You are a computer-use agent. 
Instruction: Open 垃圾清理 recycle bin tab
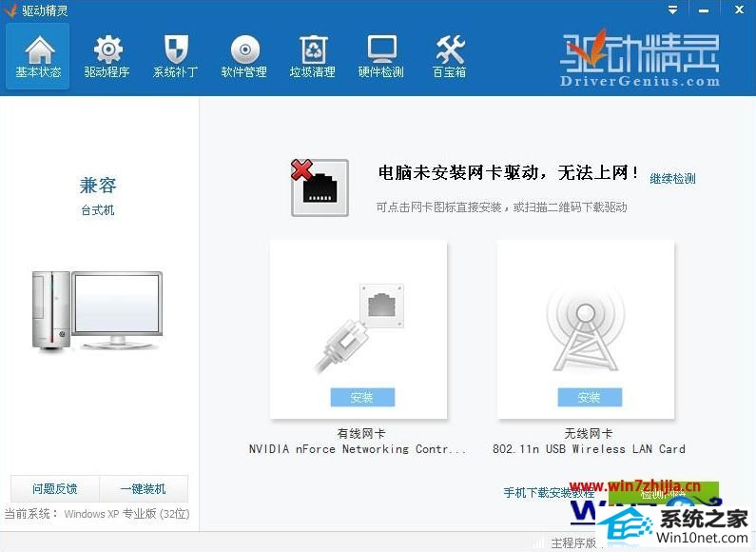pos(313,56)
